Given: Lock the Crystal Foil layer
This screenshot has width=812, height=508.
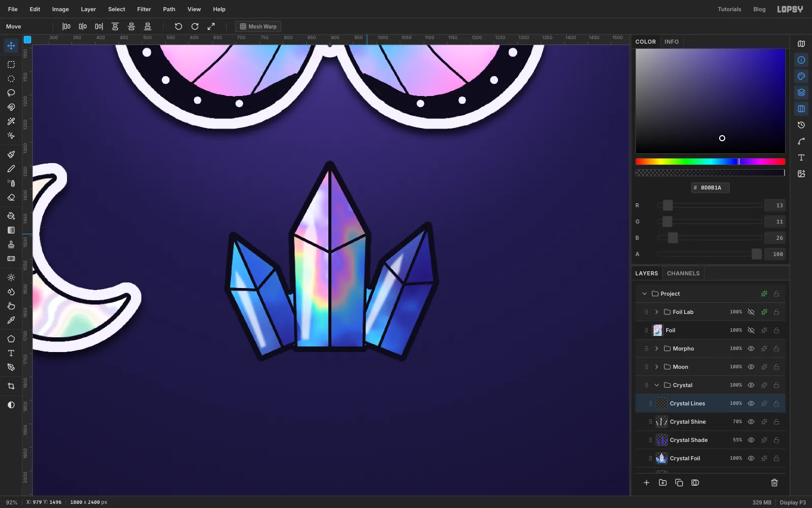Looking at the screenshot, I should pos(776,458).
